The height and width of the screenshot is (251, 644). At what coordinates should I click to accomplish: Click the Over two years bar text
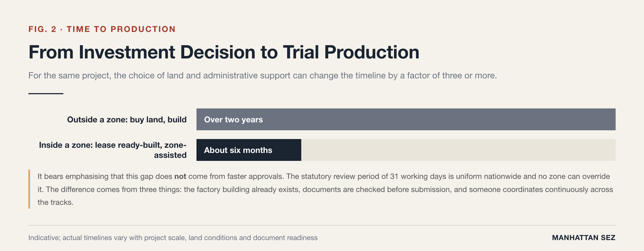[x=233, y=120]
